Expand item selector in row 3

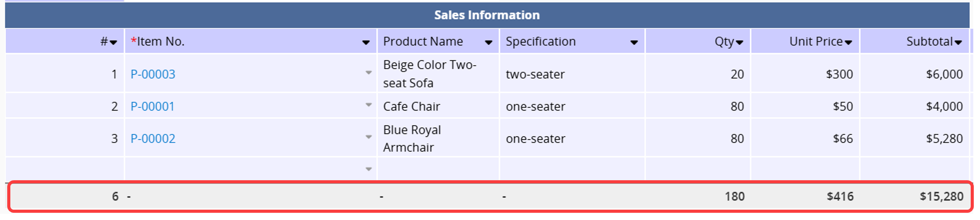(369, 137)
